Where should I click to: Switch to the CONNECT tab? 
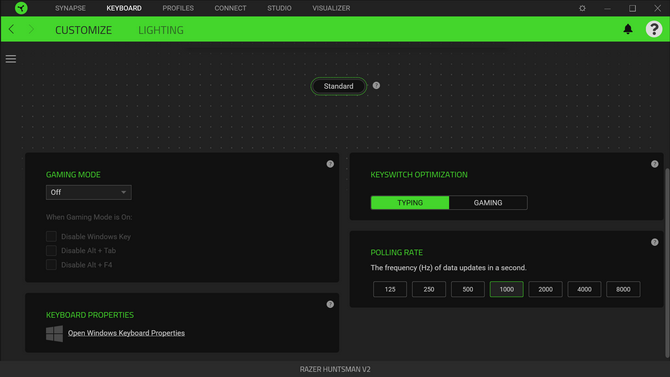pos(230,8)
